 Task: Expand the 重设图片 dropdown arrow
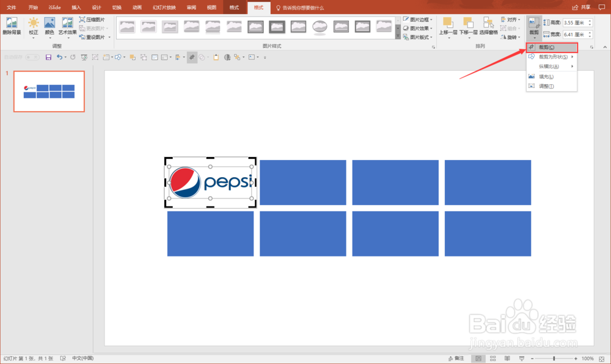pos(109,37)
